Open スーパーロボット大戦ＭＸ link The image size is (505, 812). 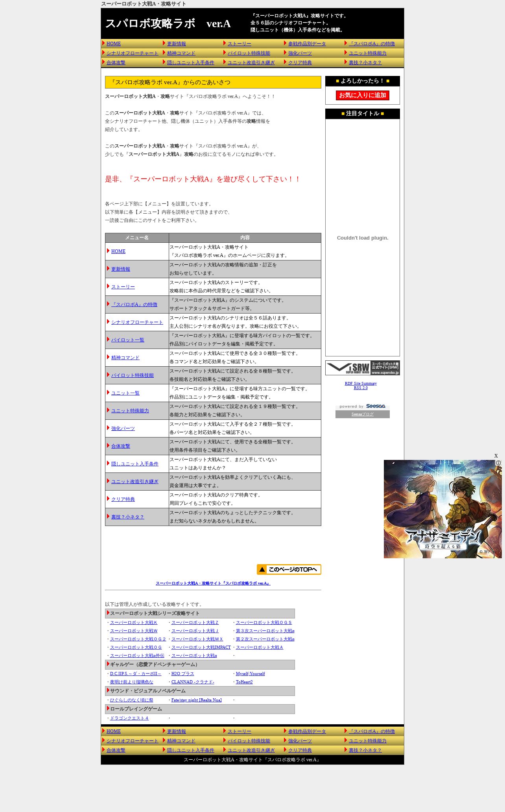(197, 639)
